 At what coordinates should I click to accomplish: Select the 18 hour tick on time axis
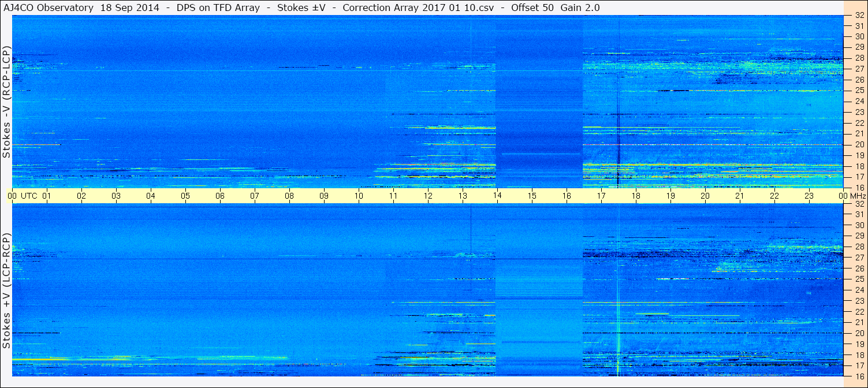coord(636,196)
